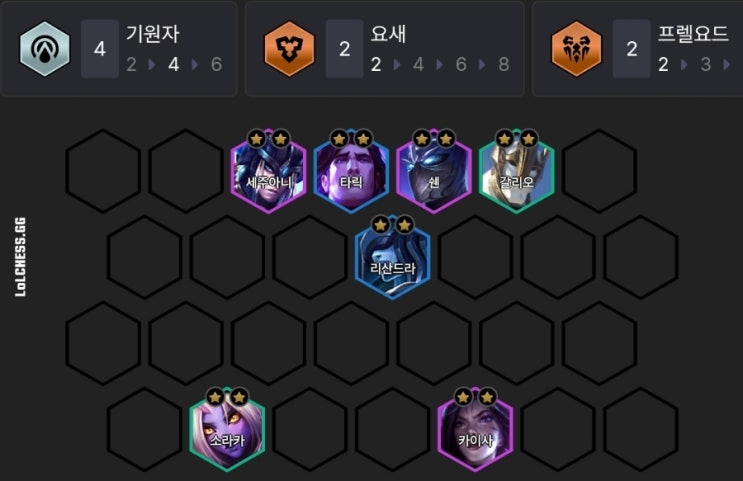Click the LoLCHESS.GG watermark logo
This screenshot has width=743, height=481.
pyautogui.click(x=20, y=257)
